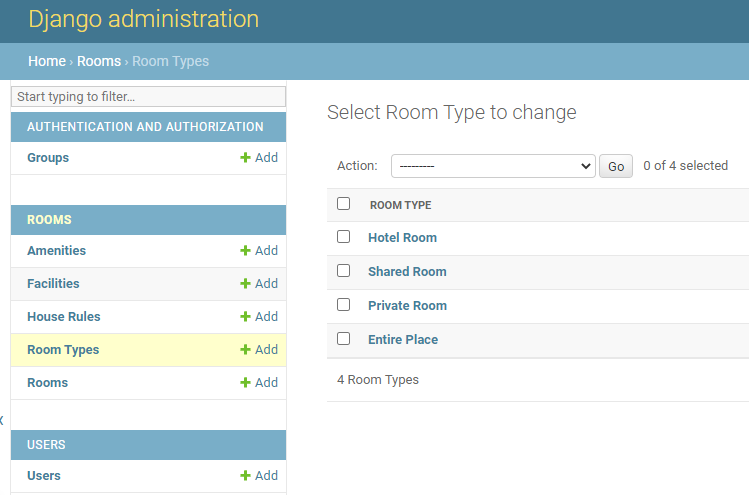Click the Django administration title
Screen dimensions: 749x495
click(143, 19)
